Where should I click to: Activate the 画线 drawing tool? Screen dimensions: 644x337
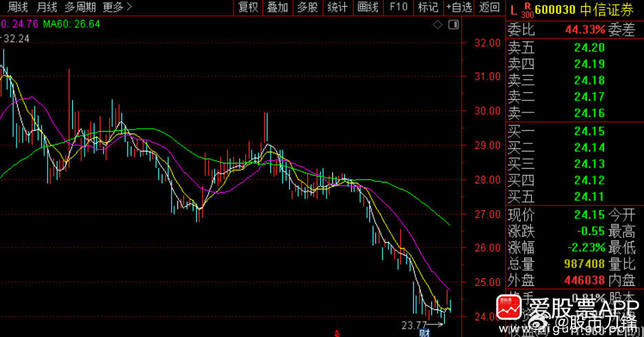[x=368, y=7]
